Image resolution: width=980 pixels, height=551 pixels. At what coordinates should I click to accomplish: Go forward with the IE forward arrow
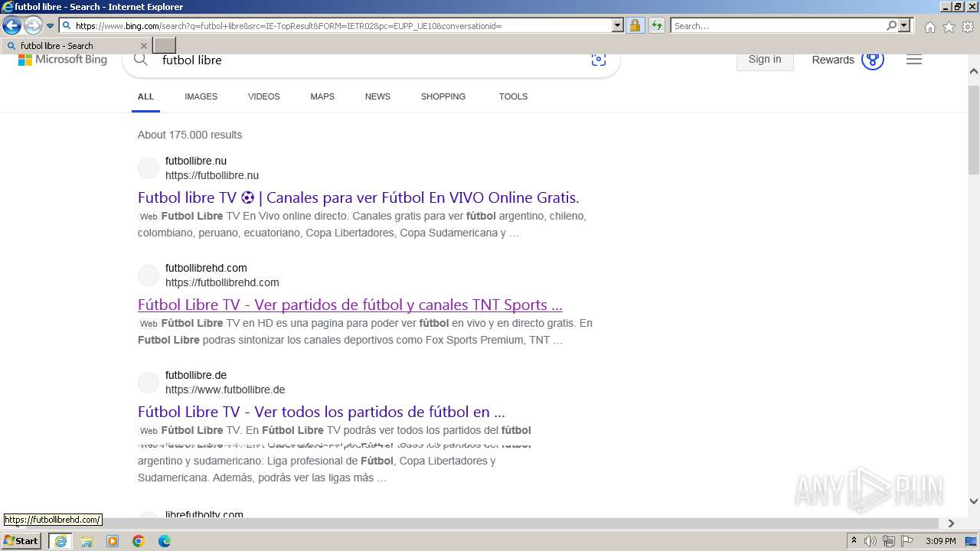tap(33, 26)
